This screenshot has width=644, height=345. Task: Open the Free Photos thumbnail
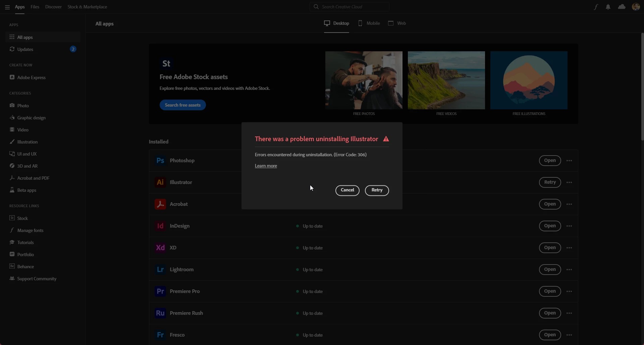pos(364,80)
